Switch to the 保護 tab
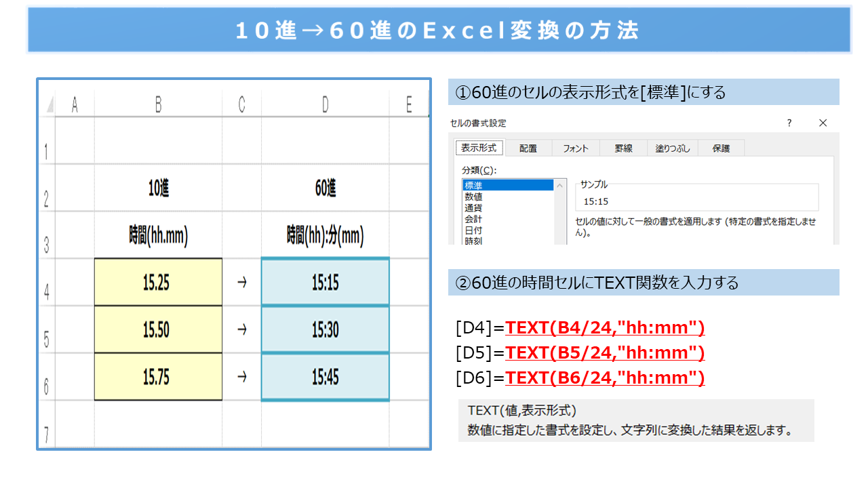Viewport: 868px width, 488px height. [x=721, y=148]
